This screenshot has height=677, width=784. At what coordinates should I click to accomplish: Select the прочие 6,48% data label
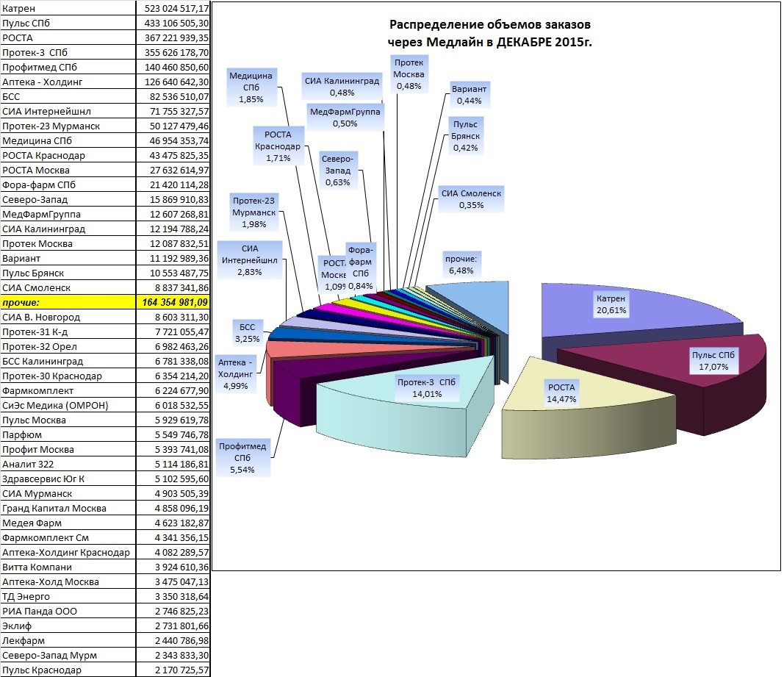[x=461, y=265]
